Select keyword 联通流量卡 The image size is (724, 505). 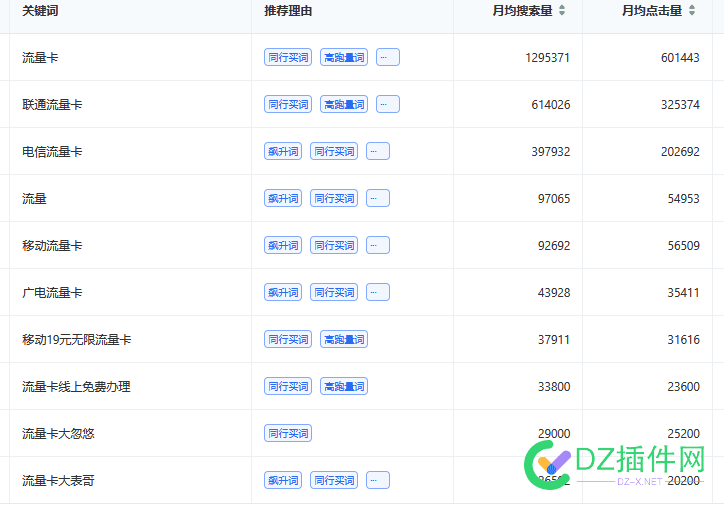click(x=52, y=105)
